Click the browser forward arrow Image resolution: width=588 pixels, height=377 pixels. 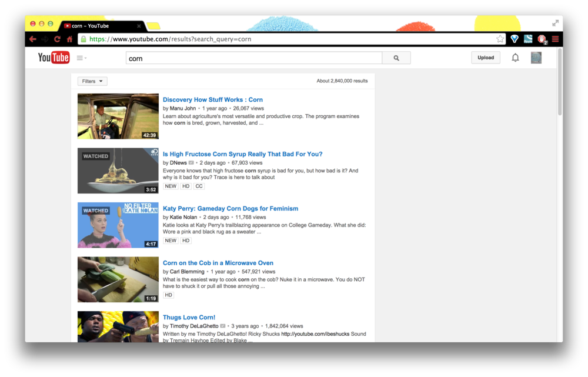click(45, 39)
